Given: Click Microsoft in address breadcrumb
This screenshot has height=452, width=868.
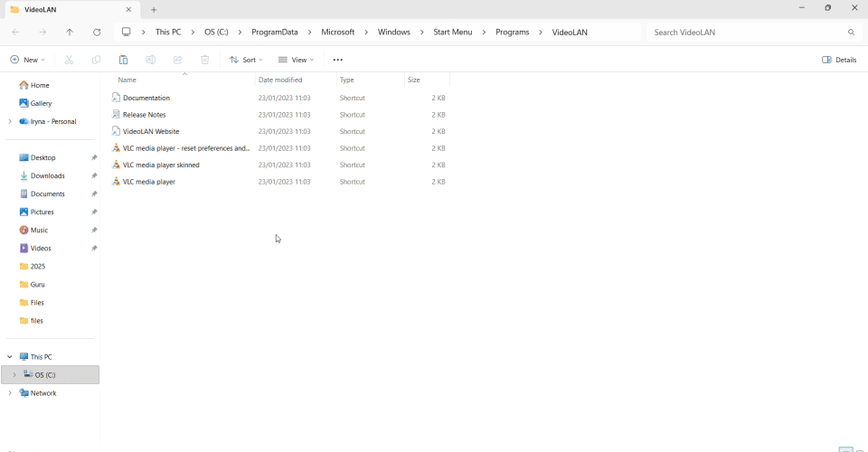Looking at the screenshot, I should pyautogui.click(x=337, y=32).
